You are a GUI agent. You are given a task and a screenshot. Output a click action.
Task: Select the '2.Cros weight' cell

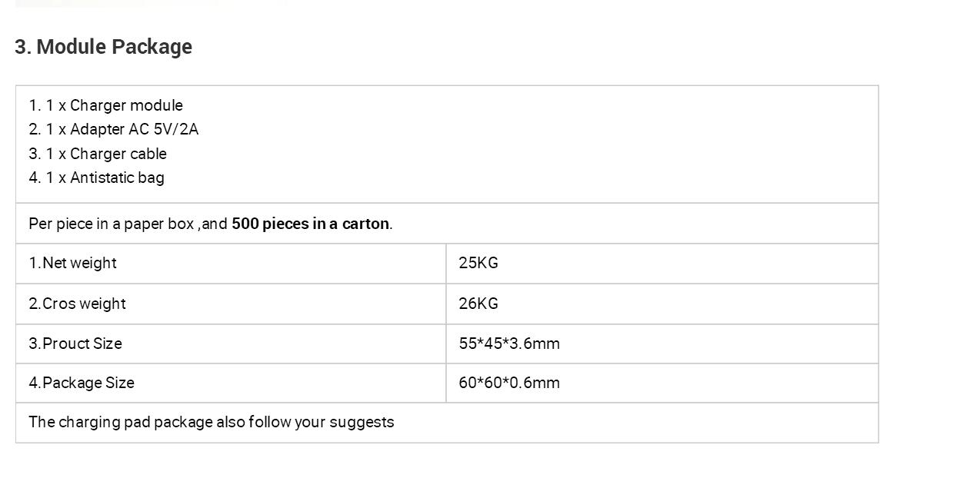tap(231, 304)
